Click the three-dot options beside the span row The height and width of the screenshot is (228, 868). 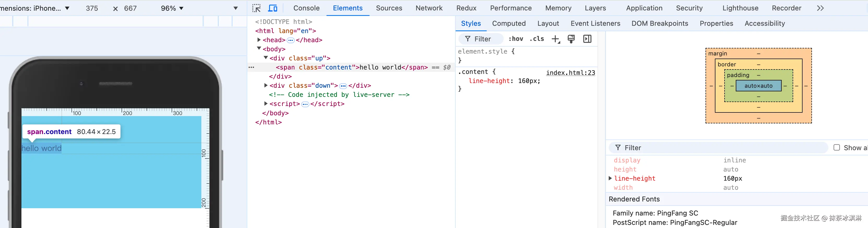click(251, 67)
